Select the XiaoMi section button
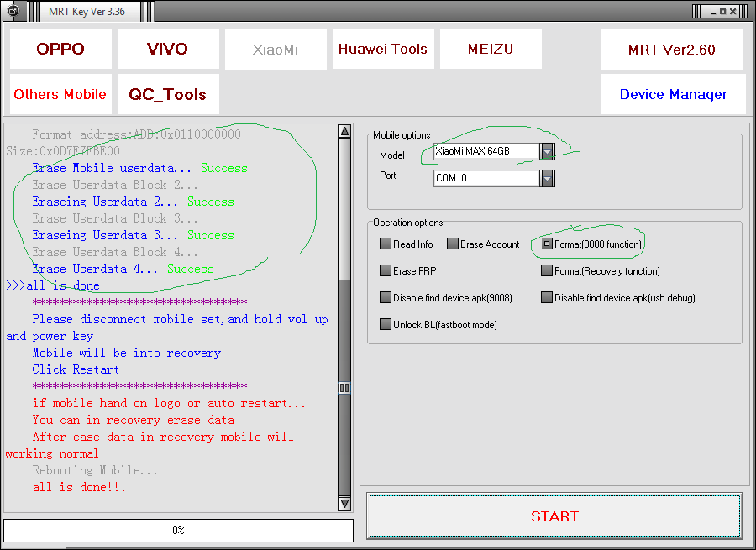 [x=276, y=49]
